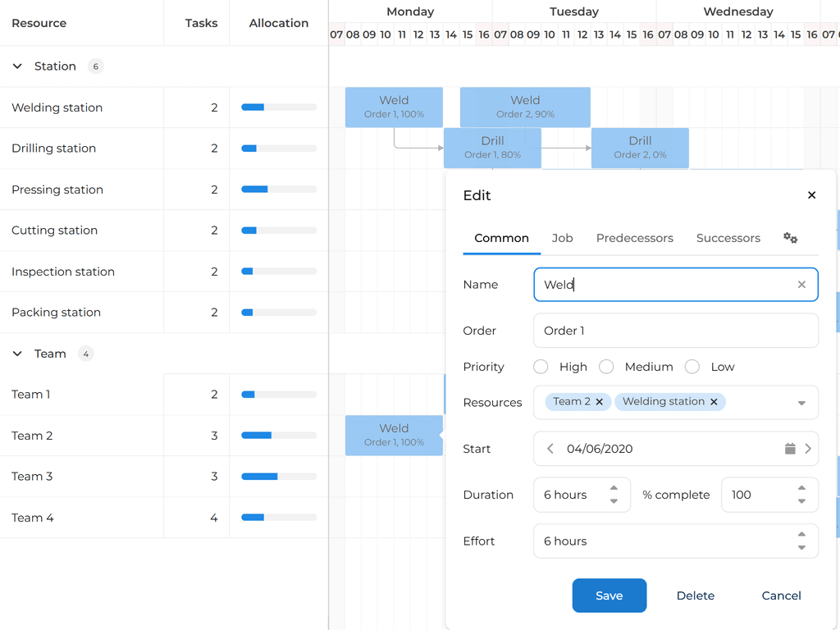Select the High priority radio button

pyautogui.click(x=541, y=367)
